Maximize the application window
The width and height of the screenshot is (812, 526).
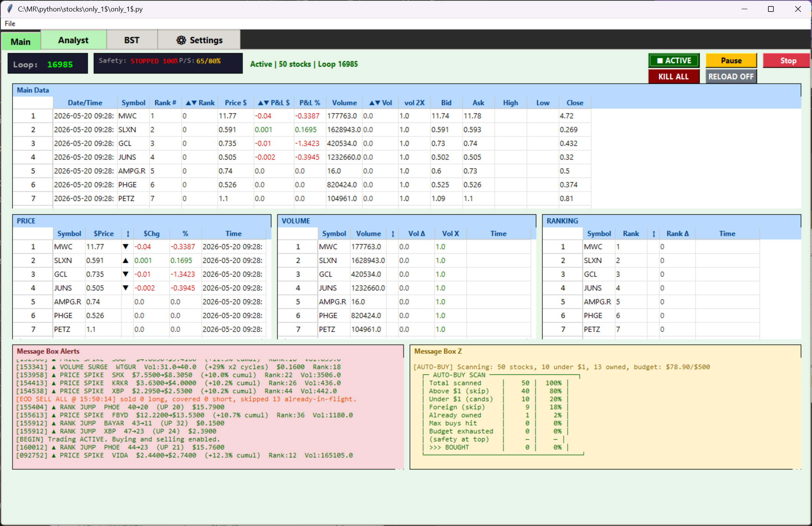point(771,9)
